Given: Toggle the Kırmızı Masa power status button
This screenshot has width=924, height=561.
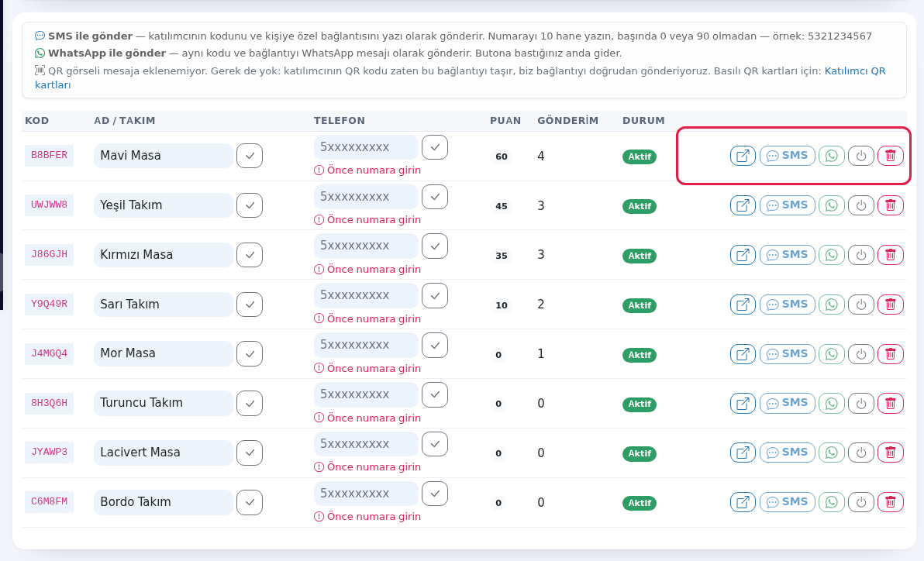Looking at the screenshot, I should click(861, 255).
